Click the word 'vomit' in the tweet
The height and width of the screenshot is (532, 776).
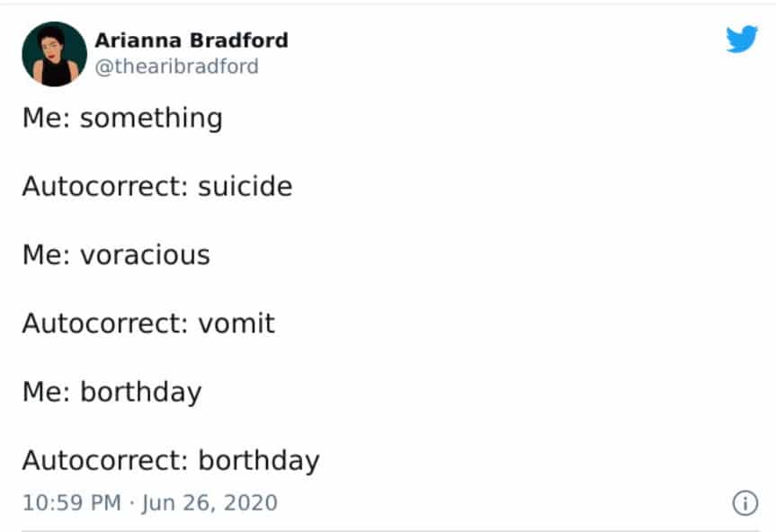[x=236, y=324]
